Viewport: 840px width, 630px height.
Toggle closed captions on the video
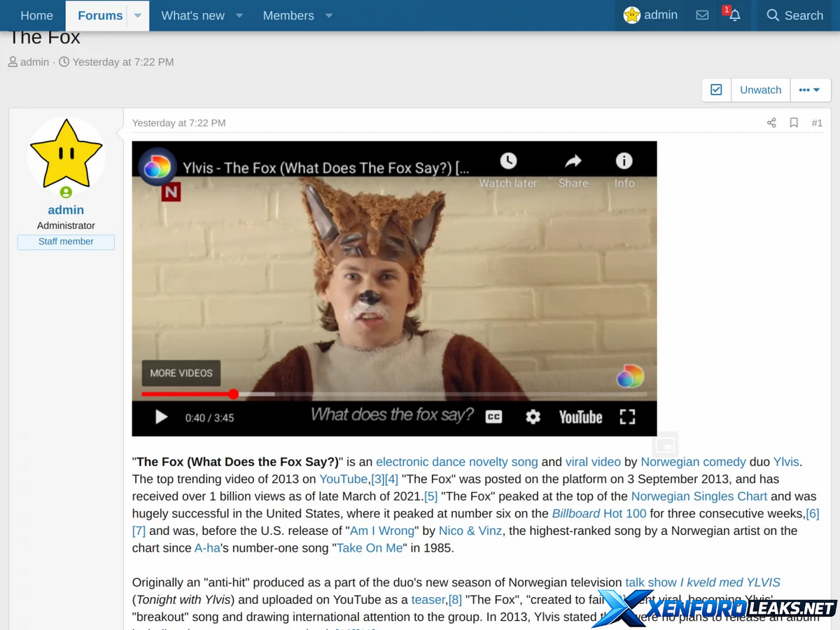click(x=494, y=417)
